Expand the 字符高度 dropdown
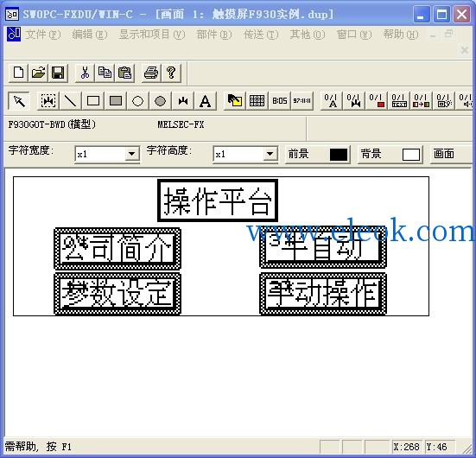This screenshot has height=458, width=476. 270,154
